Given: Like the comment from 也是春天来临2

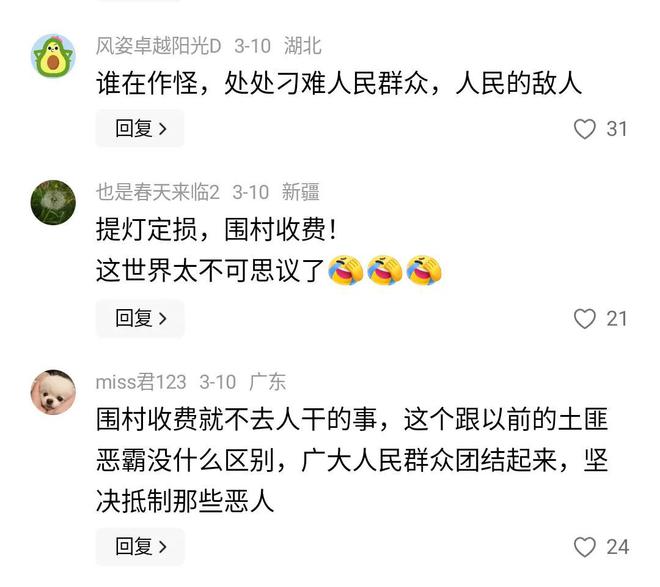Looking at the screenshot, I should coord(585,319).
